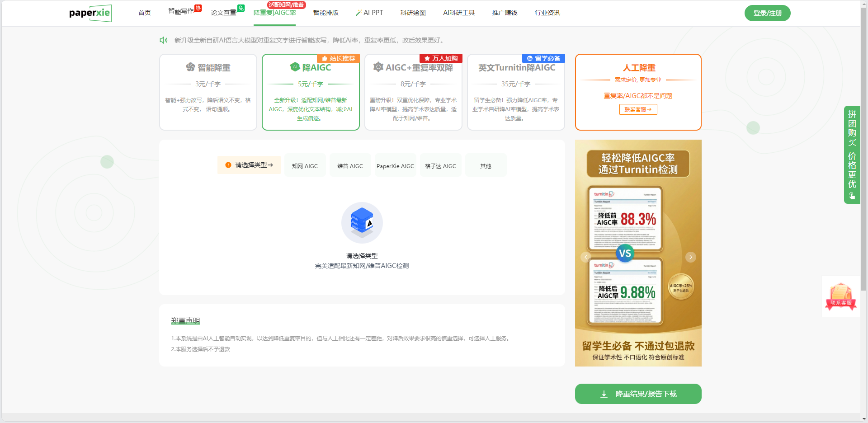868x423 pixels.
Task: Select the 知网 AIGC type option
Action: pyautogui.click(x=305, y=166)
